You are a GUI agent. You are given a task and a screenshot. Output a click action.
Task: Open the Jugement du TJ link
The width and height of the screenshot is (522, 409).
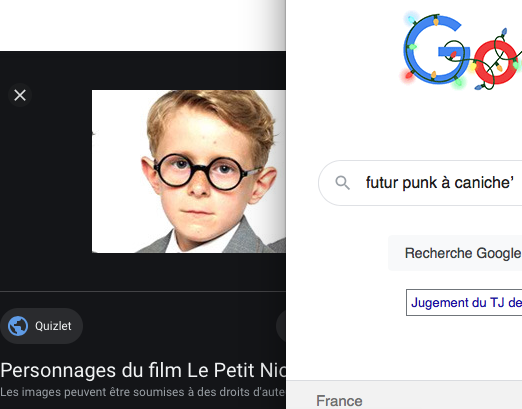tap(464, 302)
